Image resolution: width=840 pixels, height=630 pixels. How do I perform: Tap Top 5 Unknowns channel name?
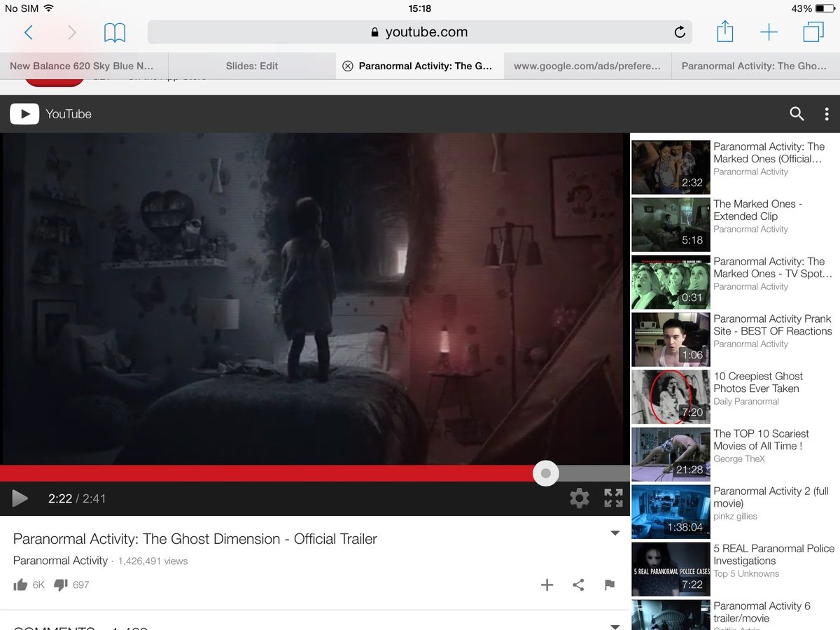click(746, 574)
